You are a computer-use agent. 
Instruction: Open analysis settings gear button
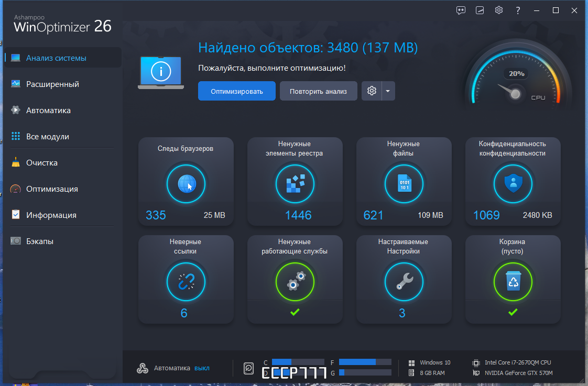372,91
